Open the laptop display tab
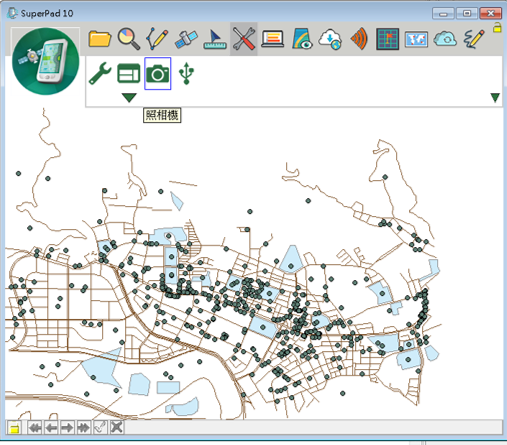 click(x=273, y=39)
